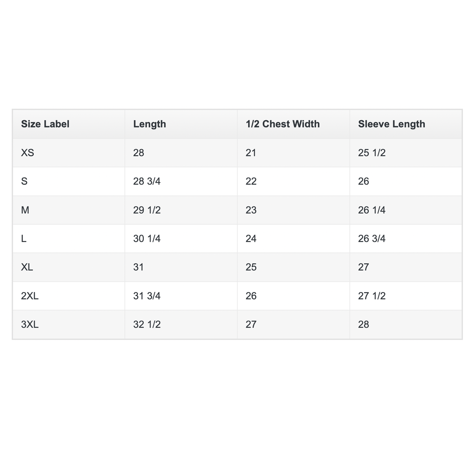This screenshot has height=476, width=476.
Task: Click the 26 3/4 sleeve length value
Action: [372, 239]
